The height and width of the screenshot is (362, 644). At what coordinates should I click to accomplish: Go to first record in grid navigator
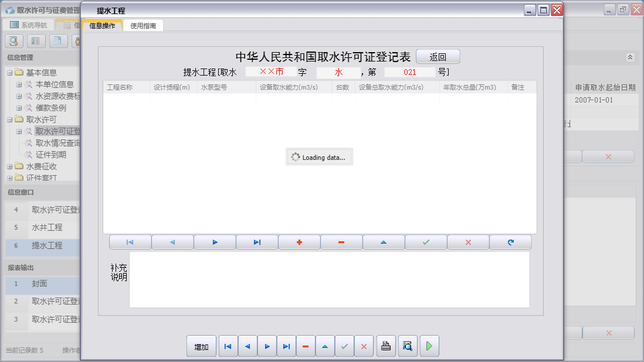(x=130, y=243)
